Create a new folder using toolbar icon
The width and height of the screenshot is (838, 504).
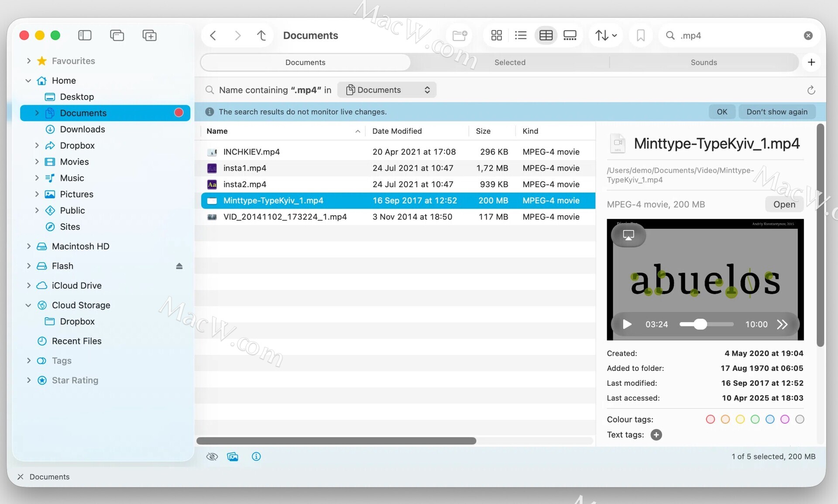pos(460,35)
